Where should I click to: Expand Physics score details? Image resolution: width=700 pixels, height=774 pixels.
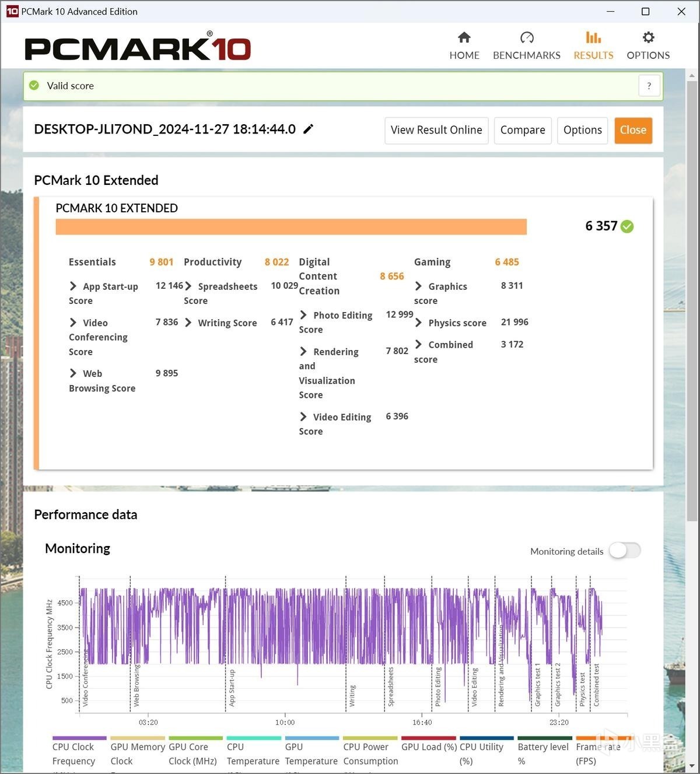click(418, 323)
